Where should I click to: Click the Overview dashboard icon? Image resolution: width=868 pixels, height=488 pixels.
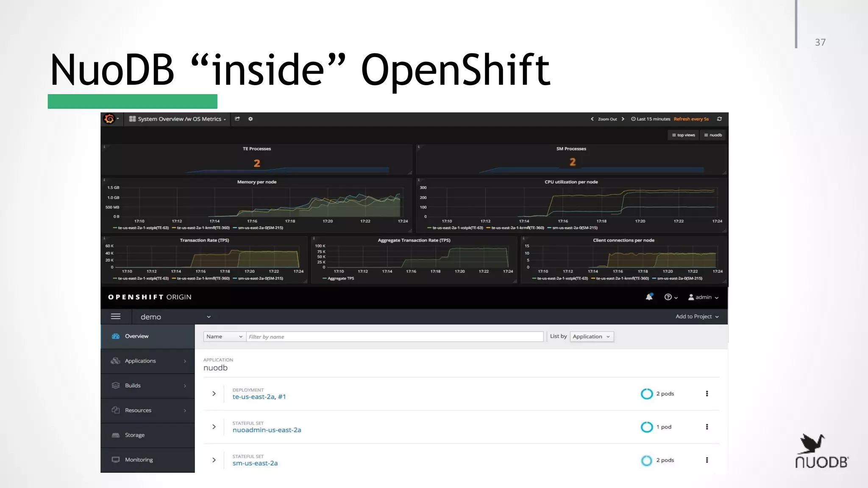(116, 336)
